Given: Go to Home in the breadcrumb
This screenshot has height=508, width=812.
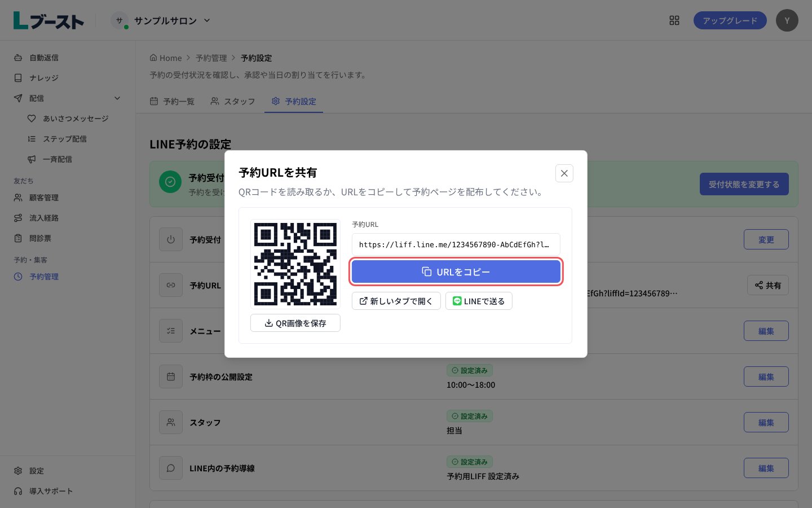Looking at the screenshot, I should tap(166, 58).
